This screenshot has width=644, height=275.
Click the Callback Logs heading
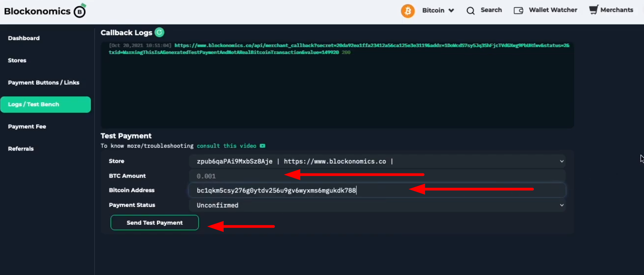[126, 33]
